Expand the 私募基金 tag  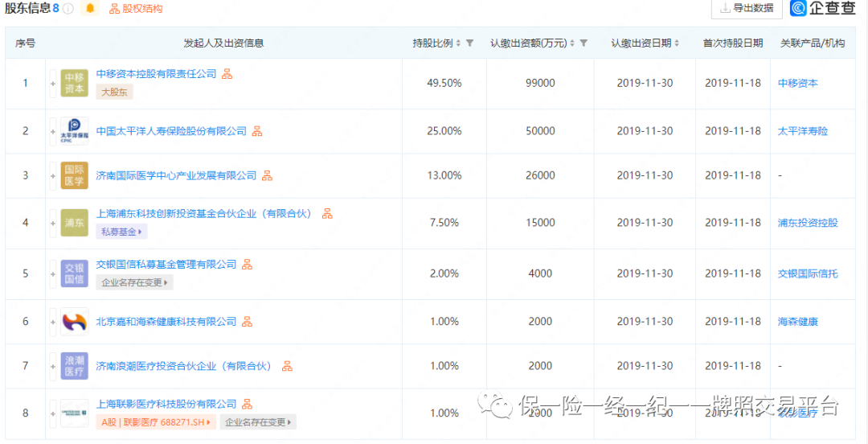[x=121, y=232]
